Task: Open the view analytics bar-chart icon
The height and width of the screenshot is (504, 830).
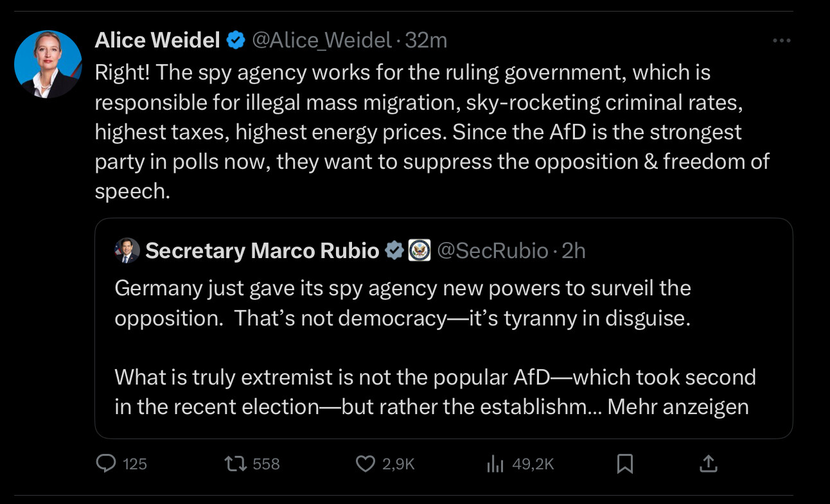Action: tap(495, 464)
